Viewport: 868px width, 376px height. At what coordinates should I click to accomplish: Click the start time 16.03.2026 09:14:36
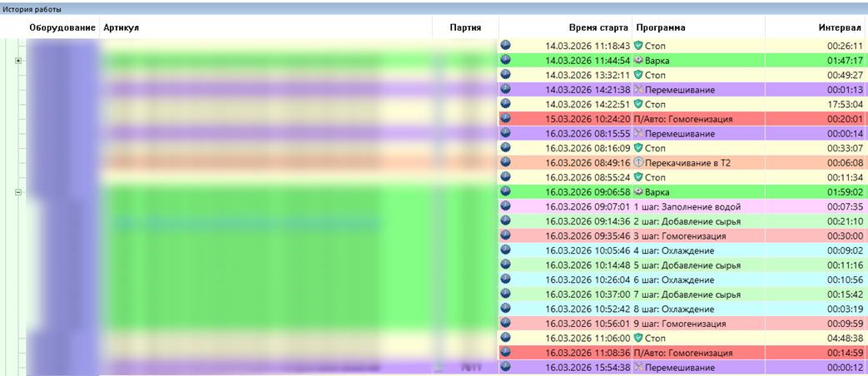tap(588, 221)
